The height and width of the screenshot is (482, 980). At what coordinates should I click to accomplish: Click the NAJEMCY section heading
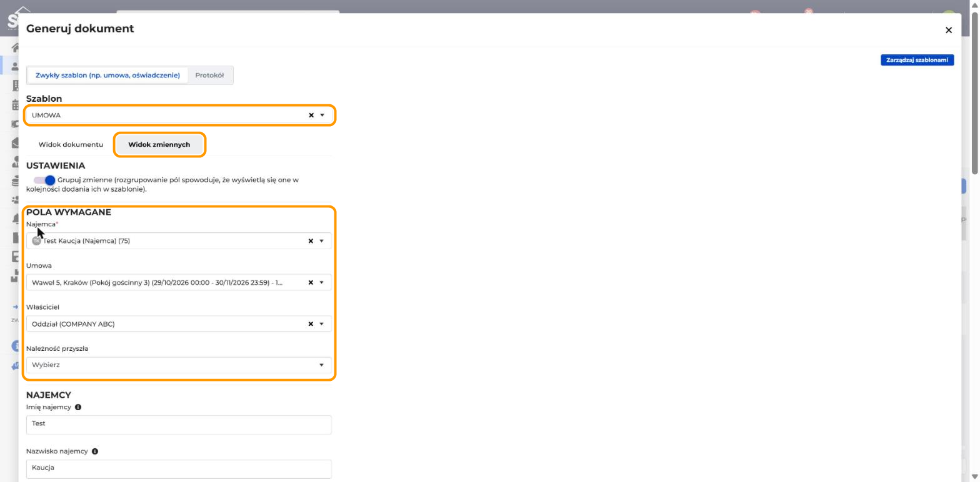[x=49, y=395]
